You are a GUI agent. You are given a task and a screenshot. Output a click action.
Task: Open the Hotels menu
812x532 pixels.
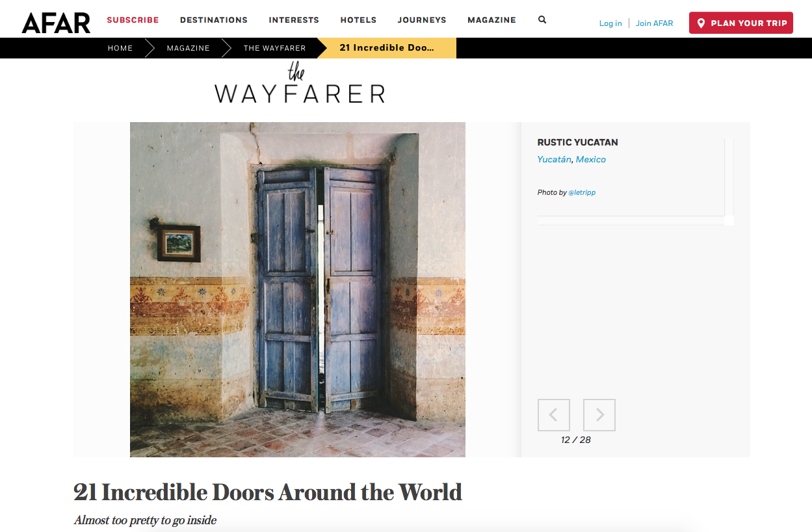[358, 20]
